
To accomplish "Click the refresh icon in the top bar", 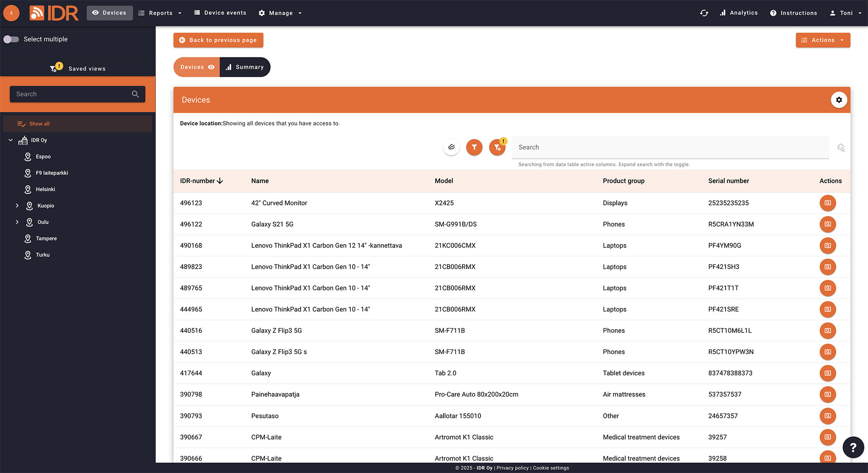I will pos(704,13).
